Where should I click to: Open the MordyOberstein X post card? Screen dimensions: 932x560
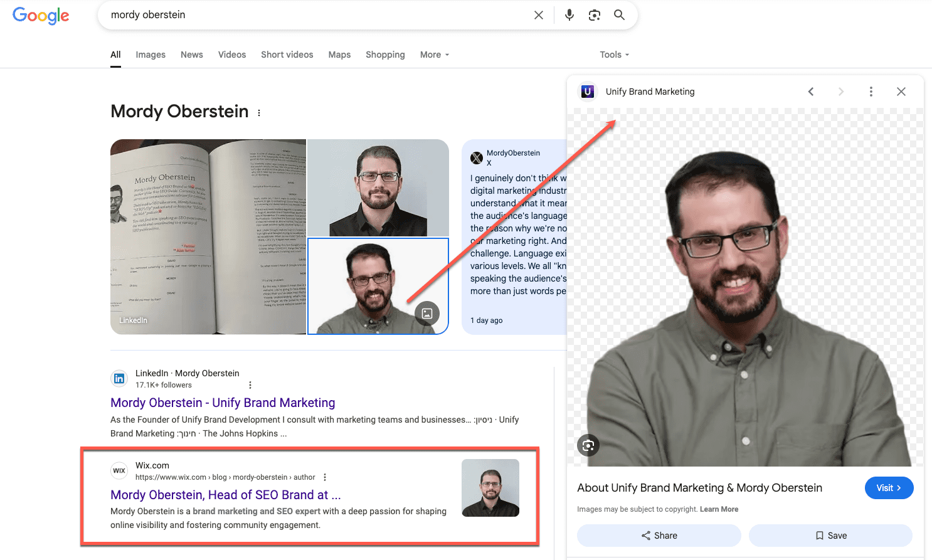[x=514, y=236]
